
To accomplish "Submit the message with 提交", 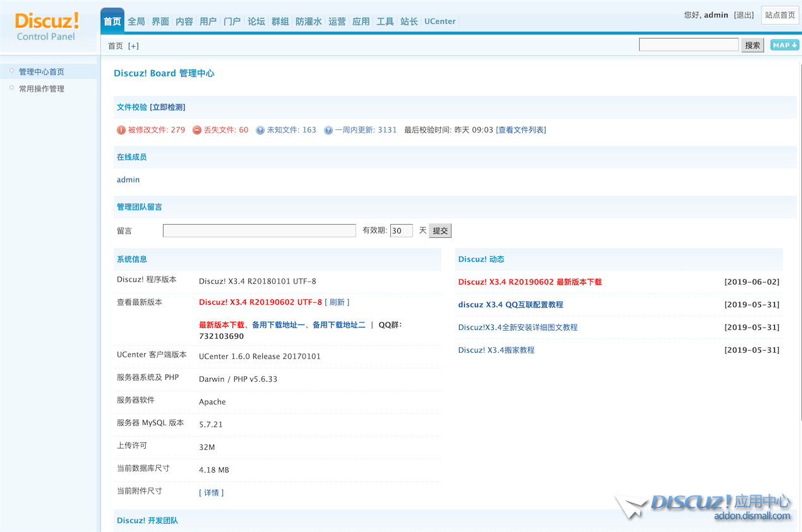I will [440, 231].
